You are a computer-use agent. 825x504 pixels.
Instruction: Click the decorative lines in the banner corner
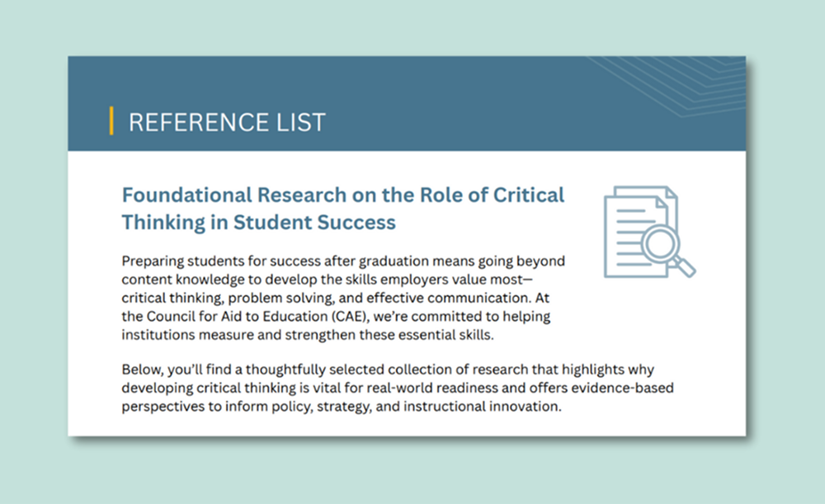pos(678,81)
